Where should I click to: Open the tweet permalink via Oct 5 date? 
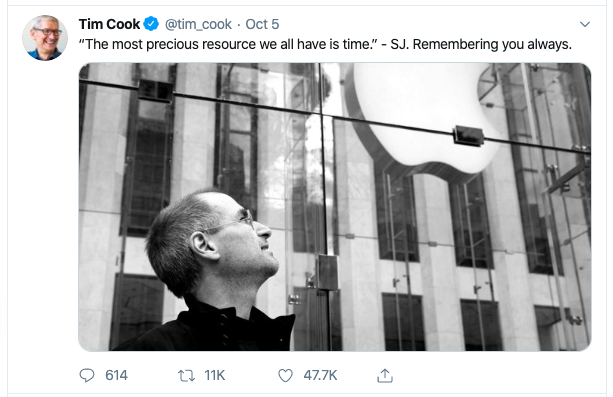262,24
